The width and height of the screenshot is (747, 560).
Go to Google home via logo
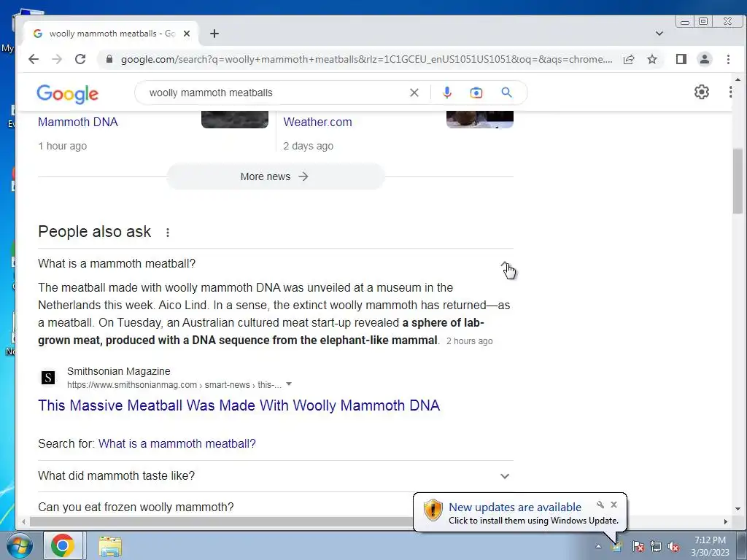[68, 94]
